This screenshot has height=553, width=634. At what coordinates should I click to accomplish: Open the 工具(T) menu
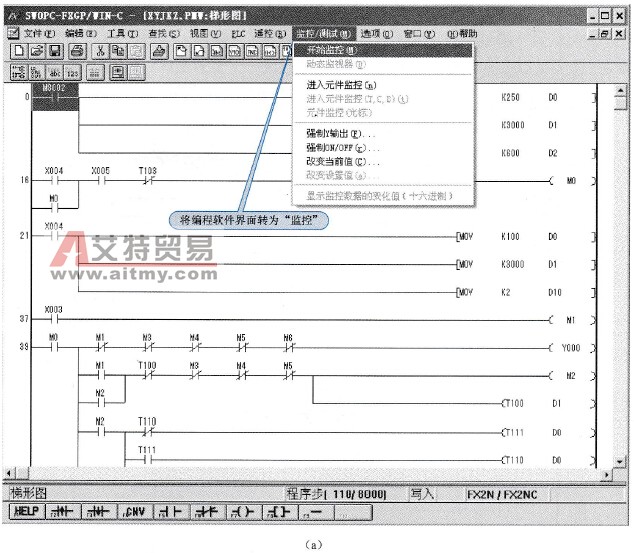coord(123,34)
